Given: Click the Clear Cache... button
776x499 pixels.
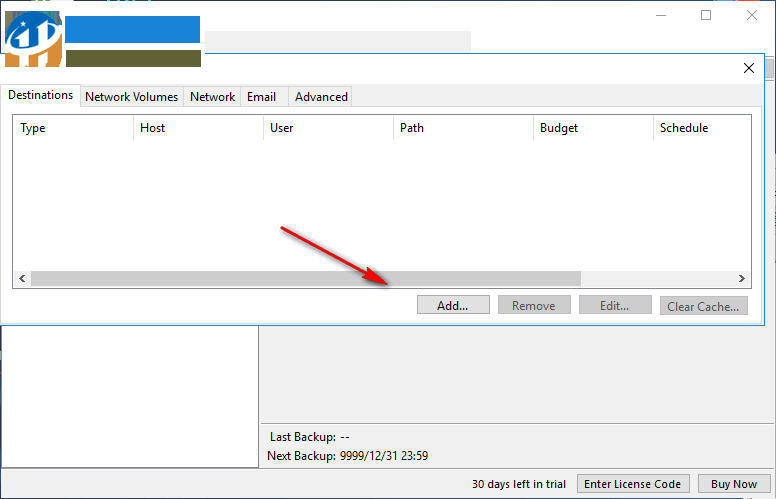Looking at the screenshot, I should point(703,306).
